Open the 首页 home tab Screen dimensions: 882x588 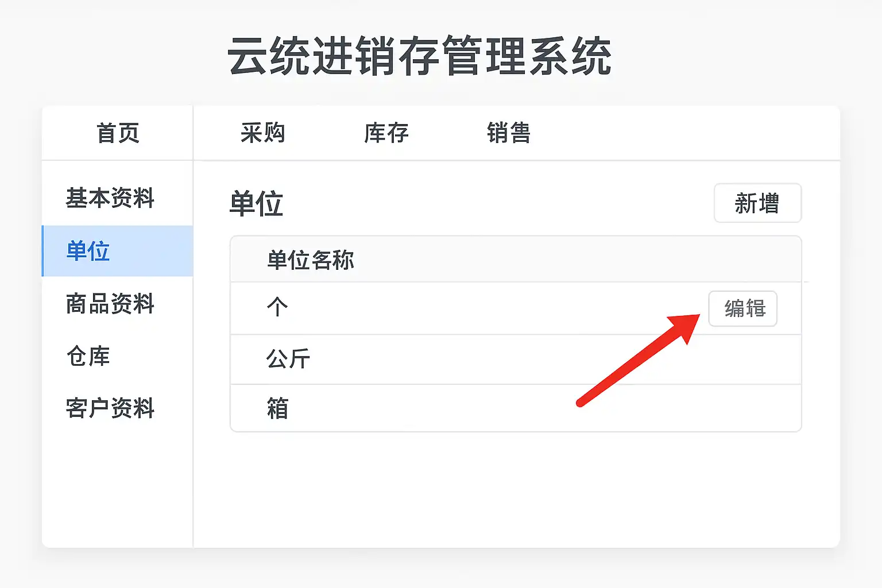[118, 133]
